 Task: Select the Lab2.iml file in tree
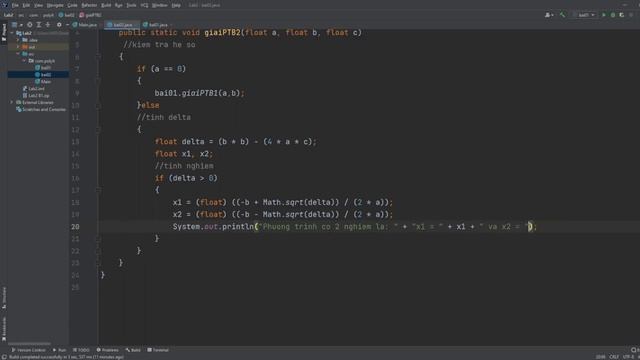point(34,89)
